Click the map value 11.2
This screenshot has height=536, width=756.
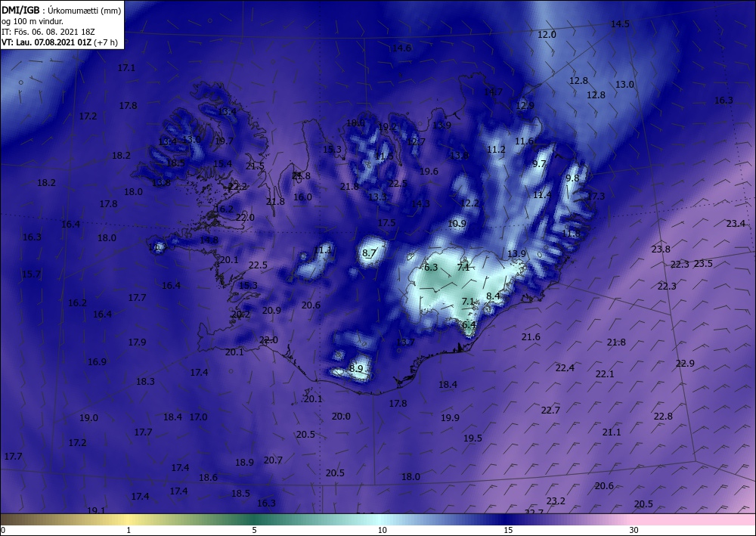coord(496,150)
